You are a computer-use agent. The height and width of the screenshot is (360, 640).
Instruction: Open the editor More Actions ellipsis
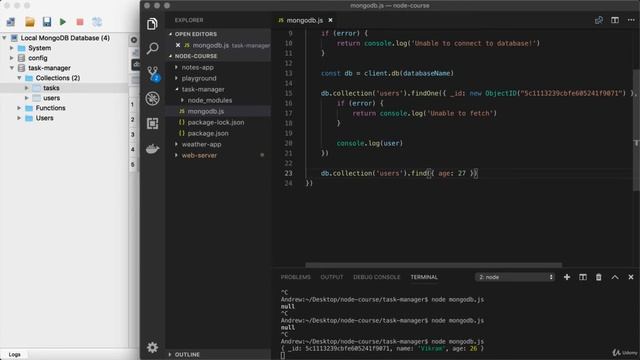tap(631, 20)
